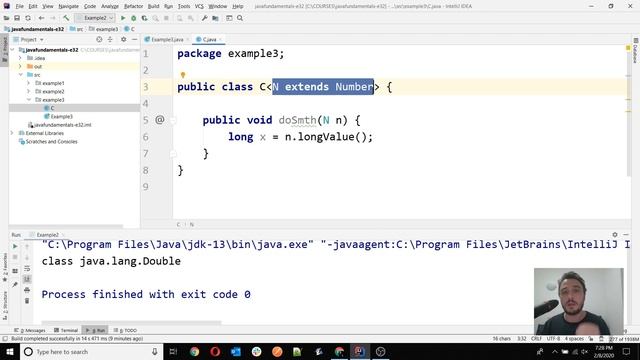Open Project panel gear options
Viewport: 640px width, 360px height.
click(x=124, y=39)
